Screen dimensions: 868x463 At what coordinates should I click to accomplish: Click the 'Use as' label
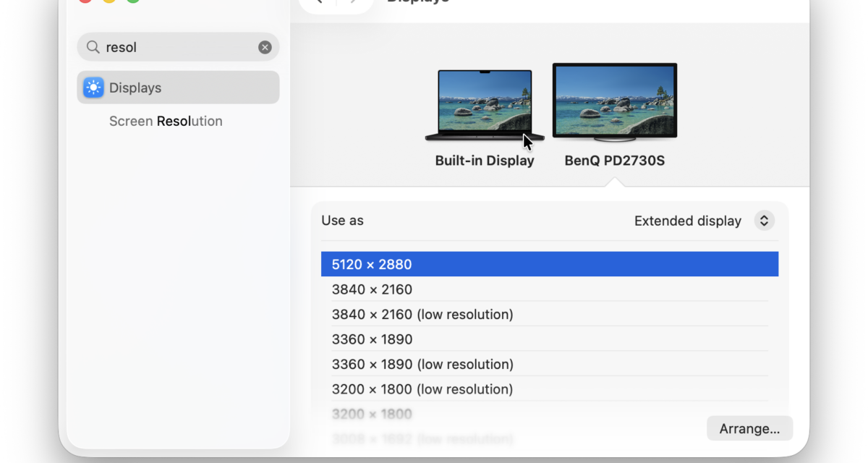pyautogui.click(x=343, y=221)
